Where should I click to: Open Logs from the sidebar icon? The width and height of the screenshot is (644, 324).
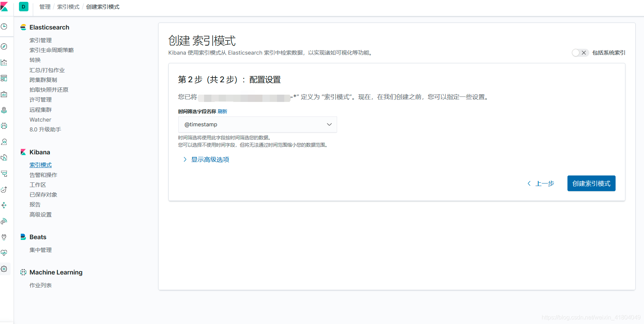pos(4,158)
